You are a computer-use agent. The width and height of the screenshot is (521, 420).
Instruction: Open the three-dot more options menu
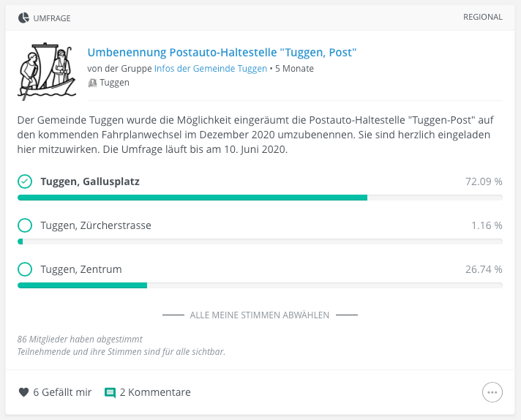click(x=492, y=392)
